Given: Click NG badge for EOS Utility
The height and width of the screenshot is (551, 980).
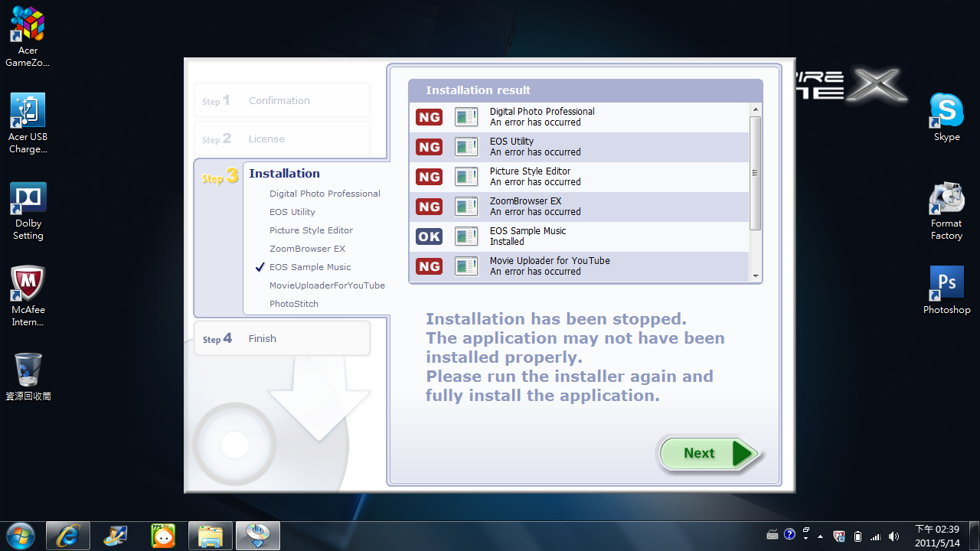Looking at the screenshot, I should 429,147.
